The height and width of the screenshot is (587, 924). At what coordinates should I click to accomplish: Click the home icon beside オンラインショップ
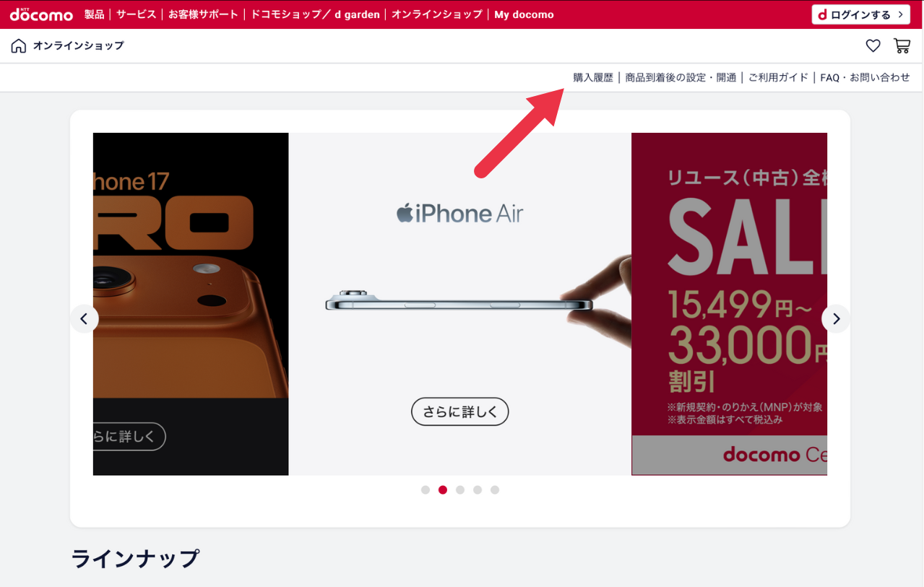(19, 46)
